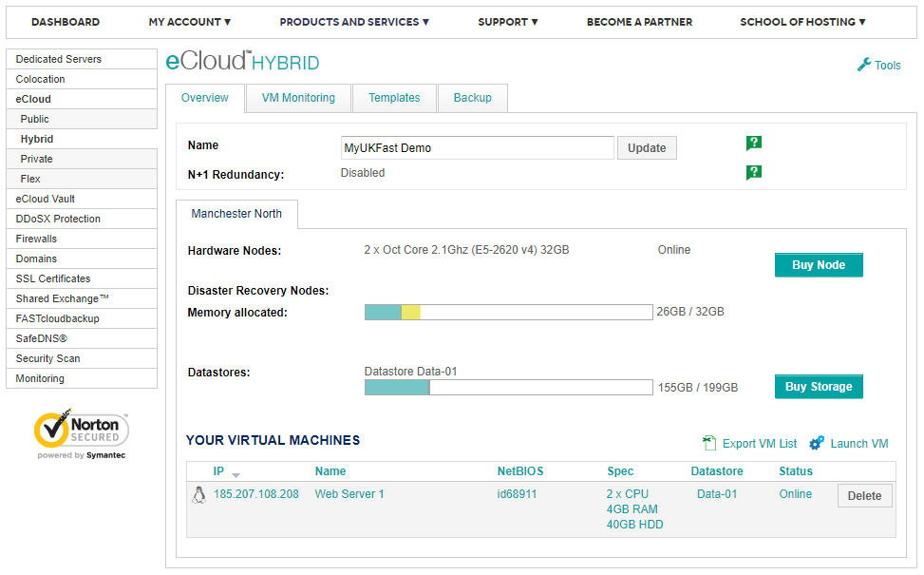Click the Update button

tap(647, 148)
